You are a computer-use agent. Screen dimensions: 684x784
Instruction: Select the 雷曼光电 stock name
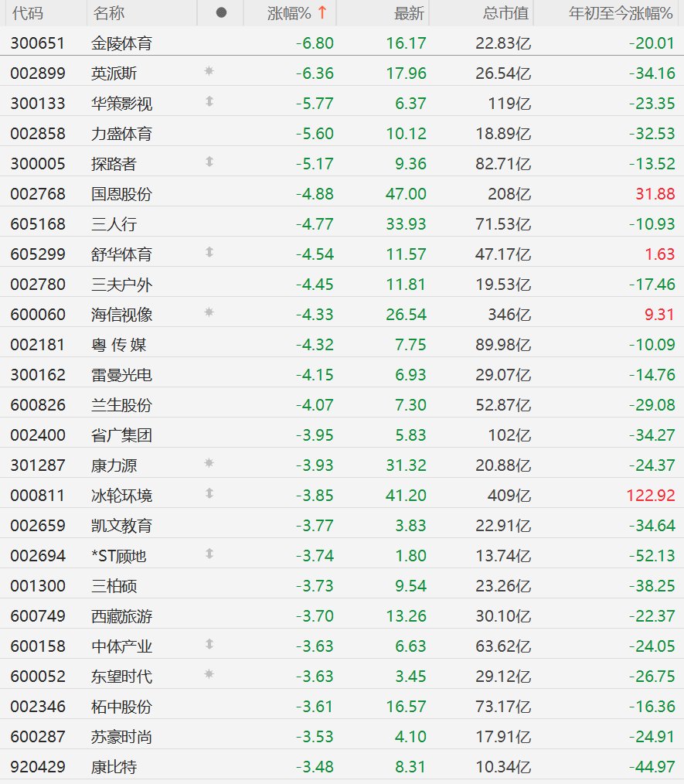(121, 375)
